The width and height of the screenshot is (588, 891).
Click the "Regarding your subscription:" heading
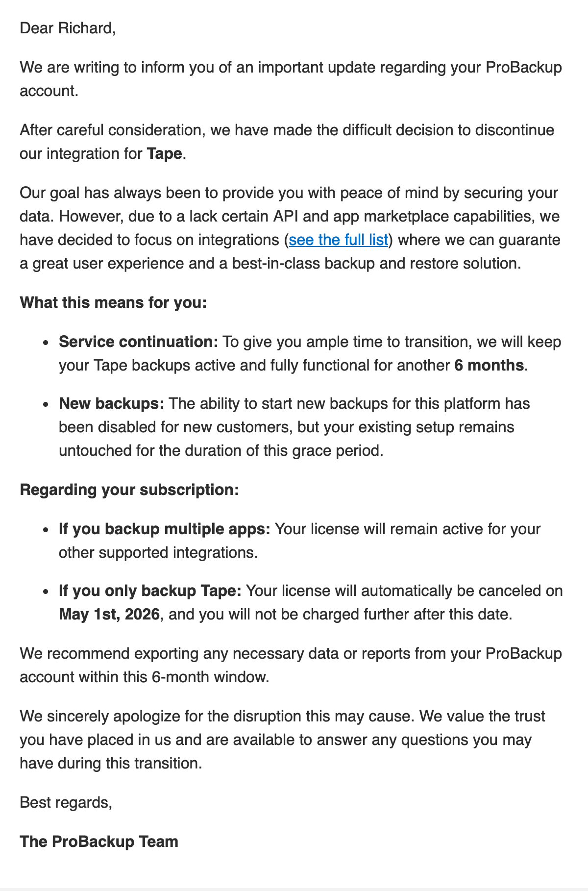pos(129,490)
